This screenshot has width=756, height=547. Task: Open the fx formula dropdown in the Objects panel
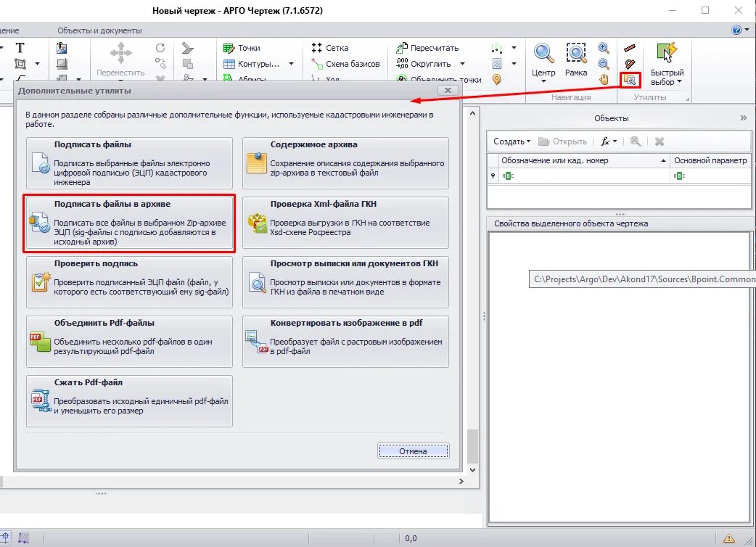pos(609,141)
